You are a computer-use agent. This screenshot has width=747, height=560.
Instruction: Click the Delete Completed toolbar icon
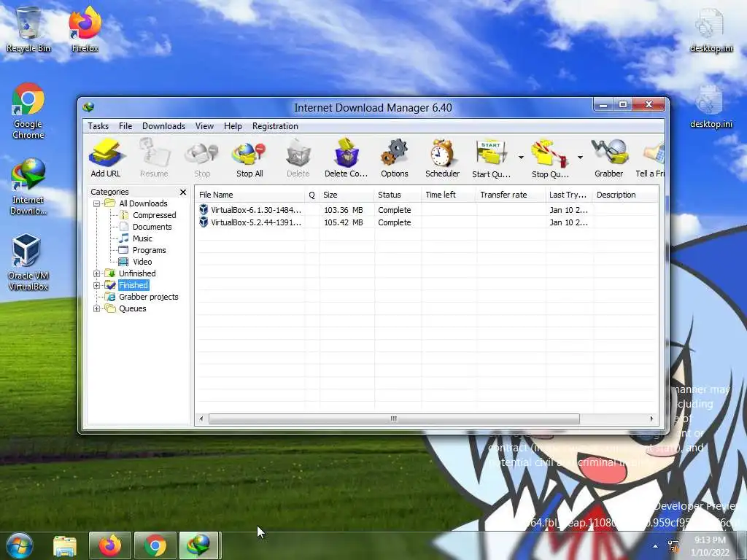coord(347,158)
